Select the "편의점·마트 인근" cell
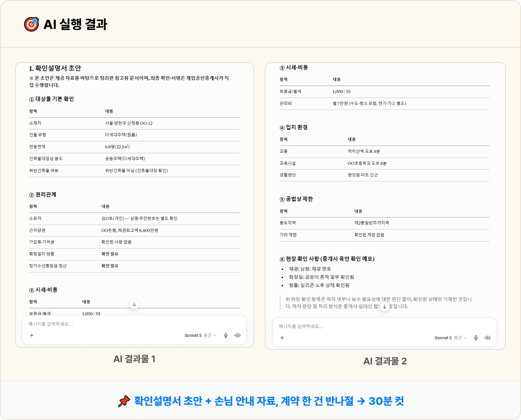Viewport: 521px width, 420px height. pyautogui.click(x=363, y=175)
